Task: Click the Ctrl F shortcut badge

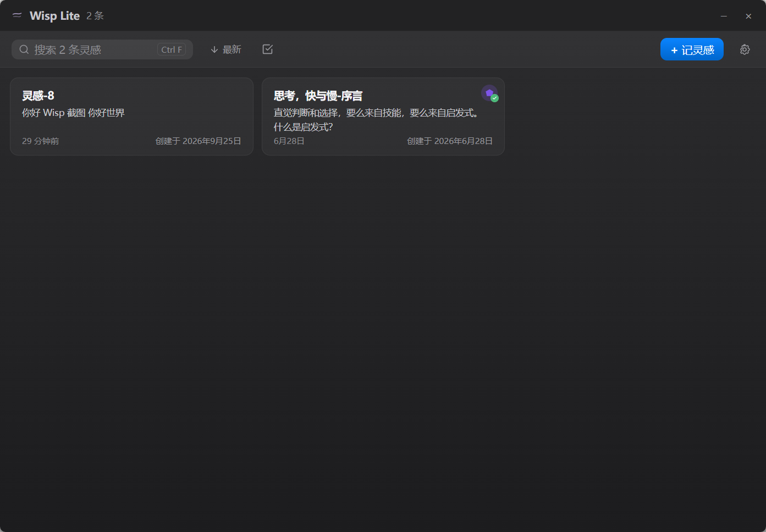Action: (172, 49)
